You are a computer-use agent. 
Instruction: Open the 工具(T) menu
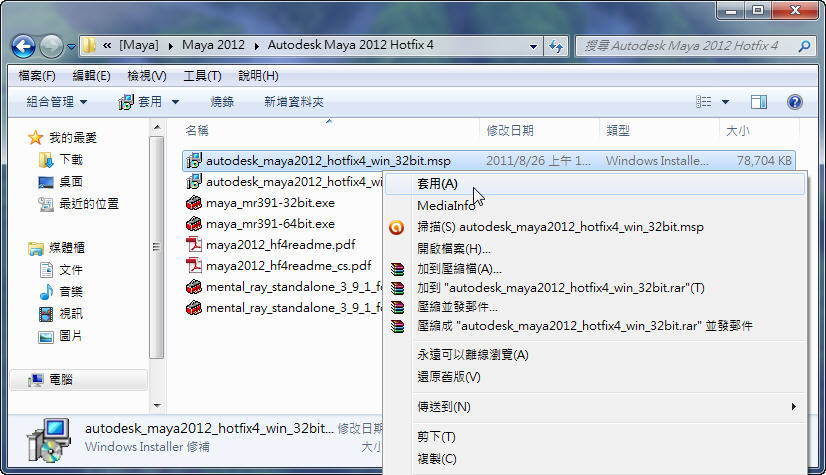tap(202, 76)
